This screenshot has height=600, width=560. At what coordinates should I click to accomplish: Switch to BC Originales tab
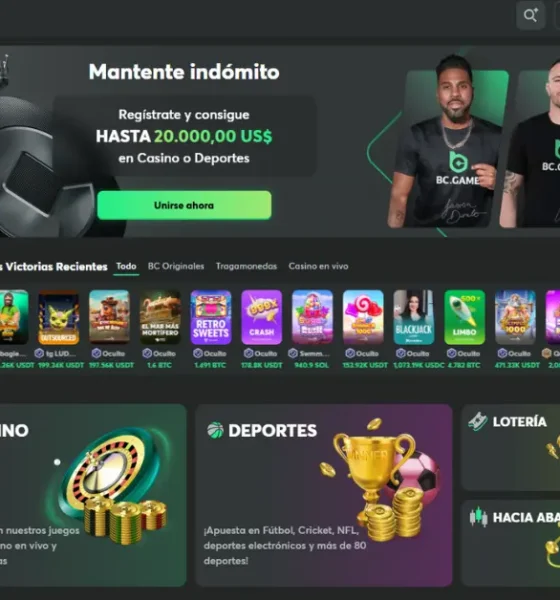pyautogui.click(x=176, y=266)
